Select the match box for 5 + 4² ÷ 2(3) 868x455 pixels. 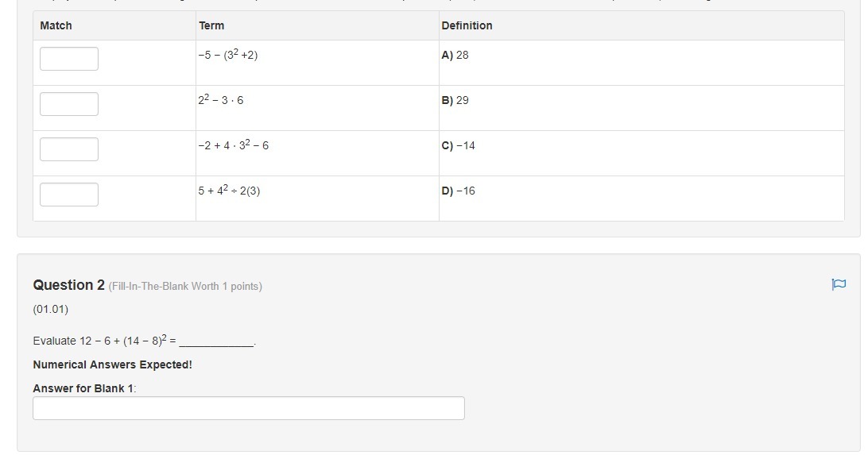point(69,195)
